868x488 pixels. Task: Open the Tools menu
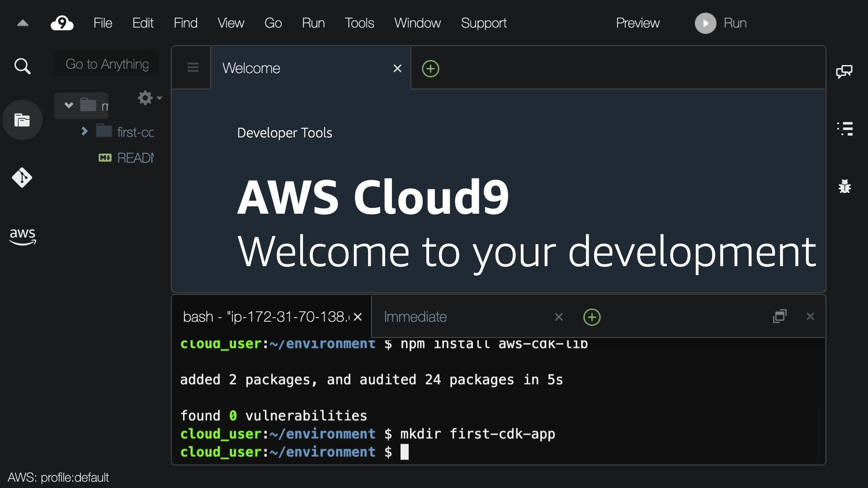point(359,23)
